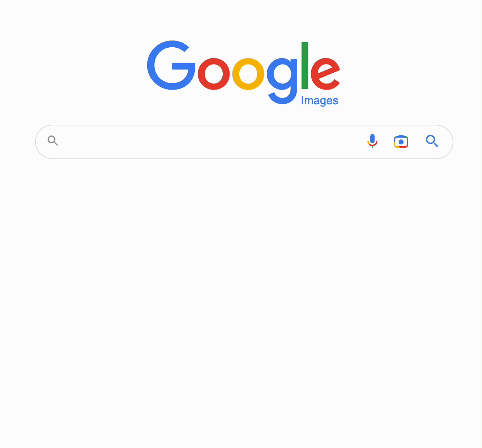482x448 pixels.
Task: Submit search with the blue magnifier icon
Action: point(432,141)
